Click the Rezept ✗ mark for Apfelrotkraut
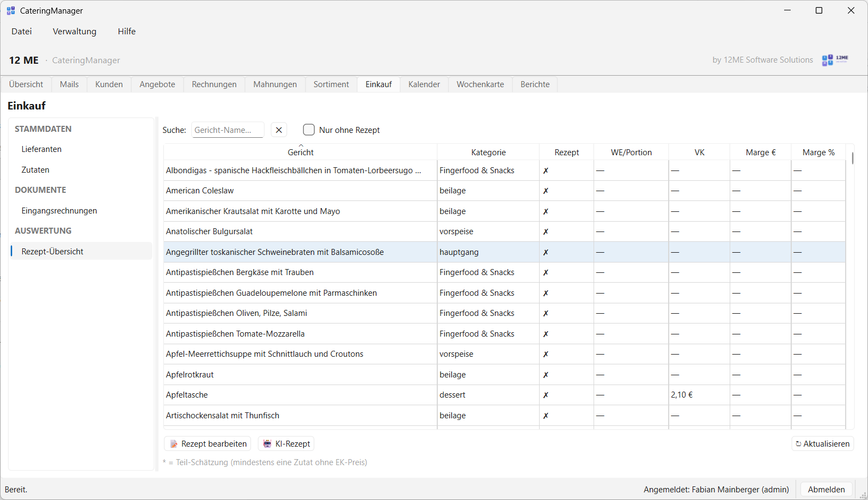 [x=546, y=375]
